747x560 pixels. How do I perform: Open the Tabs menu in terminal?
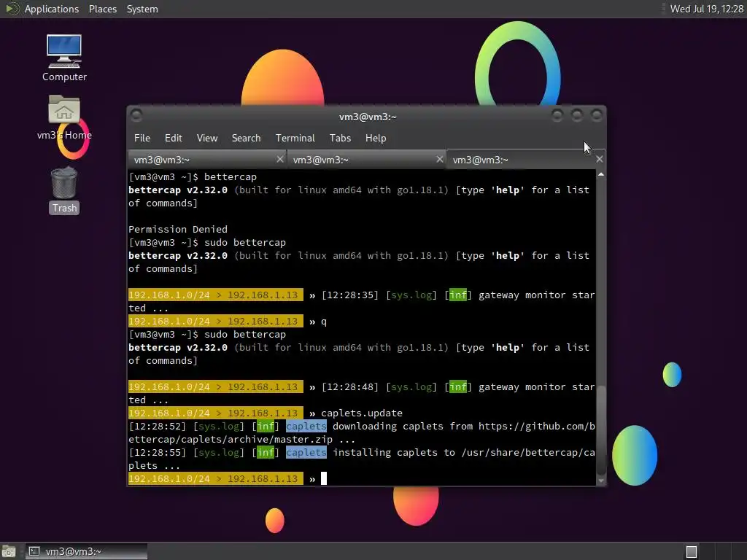[x=340, y=138]
